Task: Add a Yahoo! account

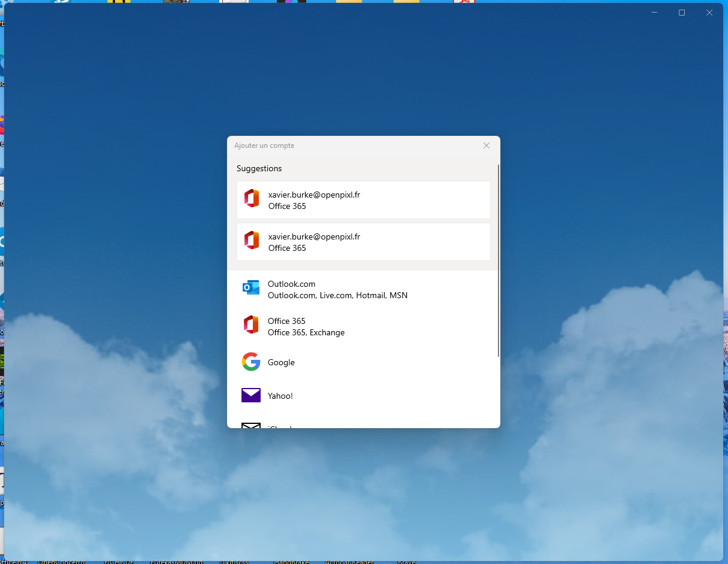Action: pos(364,396)
